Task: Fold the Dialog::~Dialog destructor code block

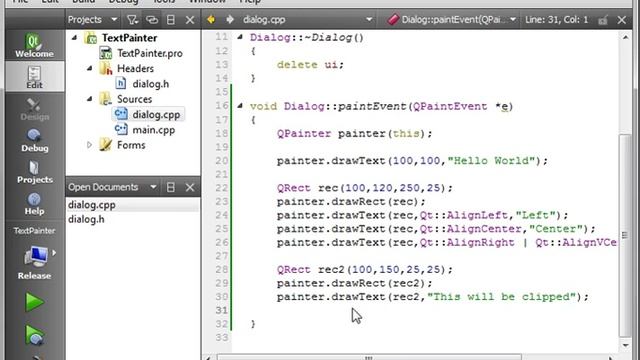Action: point(240,37)
